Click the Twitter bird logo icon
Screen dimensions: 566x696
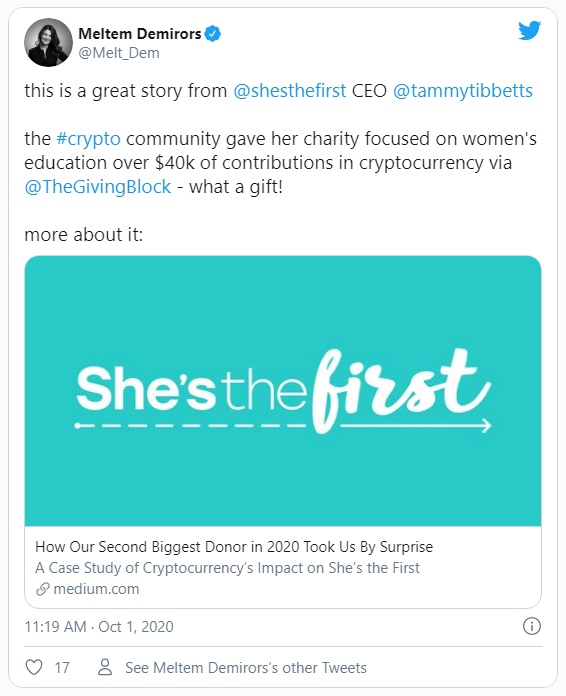[x=530, y=31]
